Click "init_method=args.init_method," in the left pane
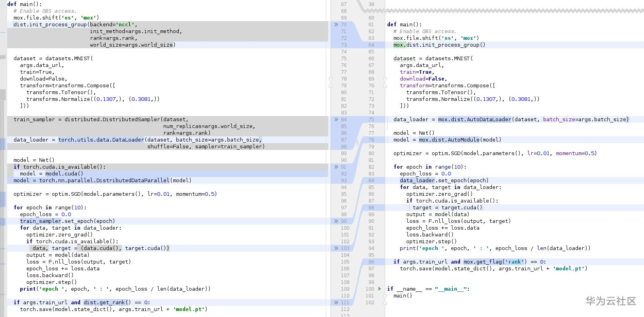644x317 pixels. pyautogui.click(x=136, y=32)
